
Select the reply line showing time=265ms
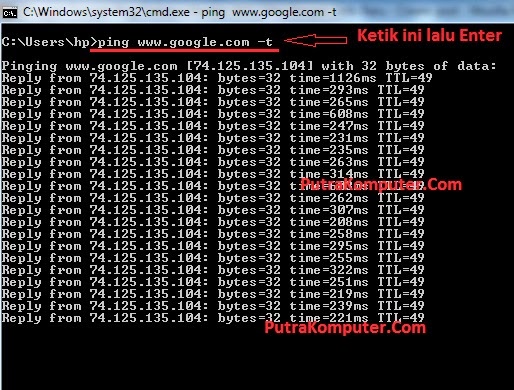click(213, 102)
